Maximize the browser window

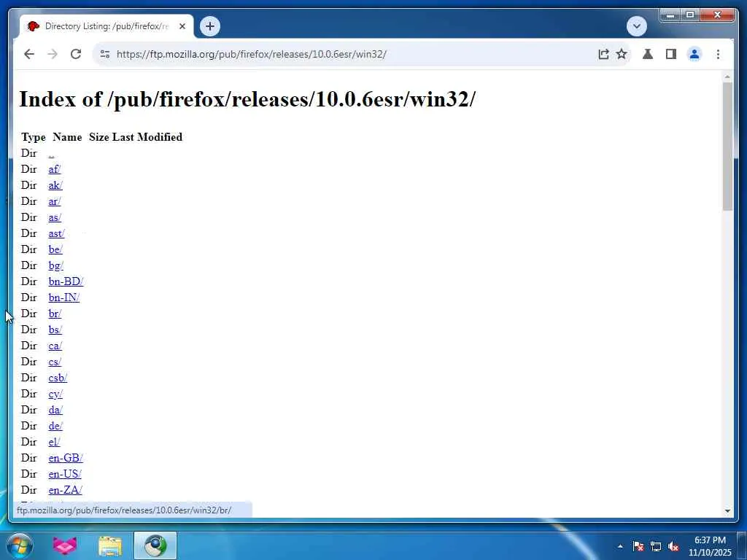690,15
